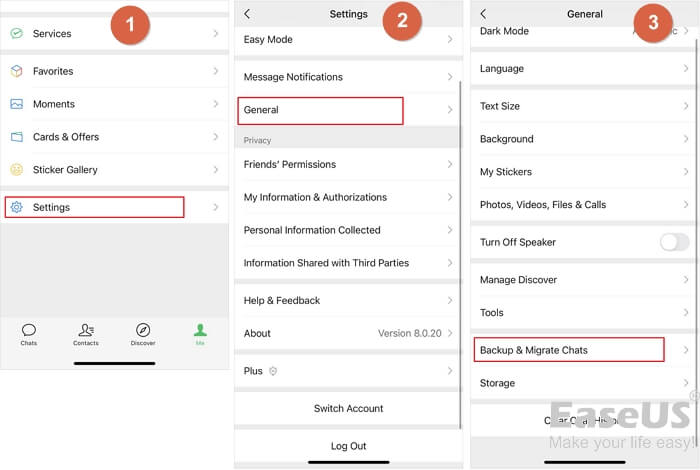Toggle the Turn Off Speaker switch
700x470 pixels.
pyautogui.click(x=674, y=242)
